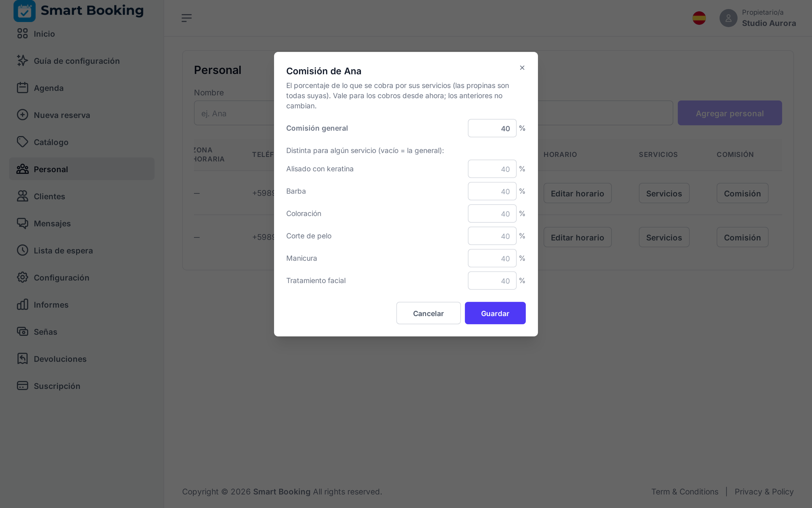
Task: Open Configuración menu item
Action: tap(81, 277)
